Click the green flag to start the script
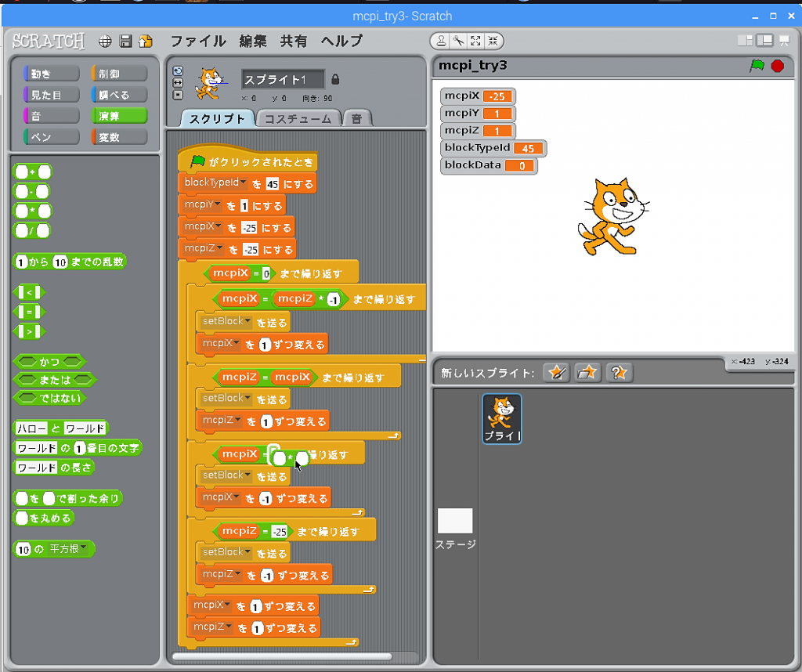This screenshot has height=672, width=802. click(757, 66)
